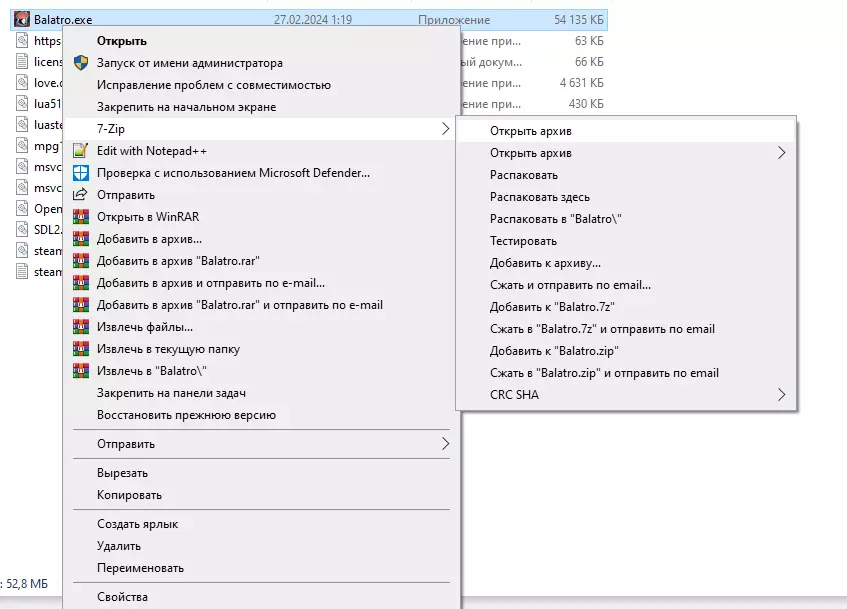Choose the highlighted Открыть архив without arrow
The height and width of the screenshot is (609, 847).
626,131
